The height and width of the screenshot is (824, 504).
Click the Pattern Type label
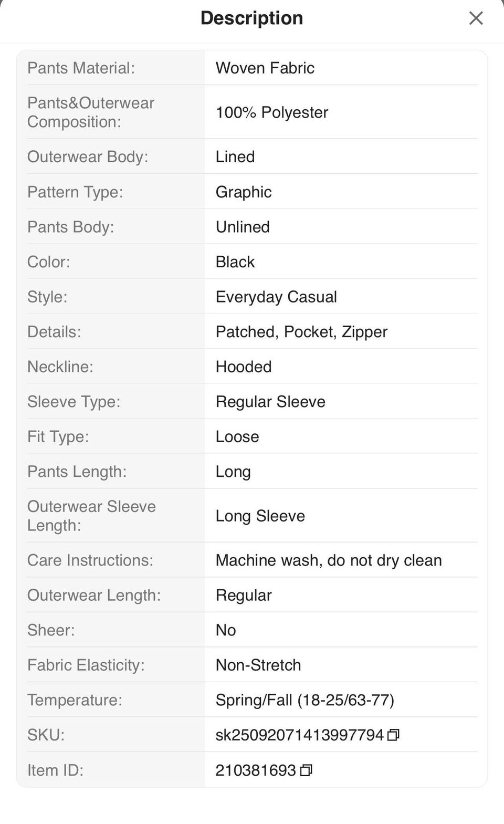[x=75, y=192]
